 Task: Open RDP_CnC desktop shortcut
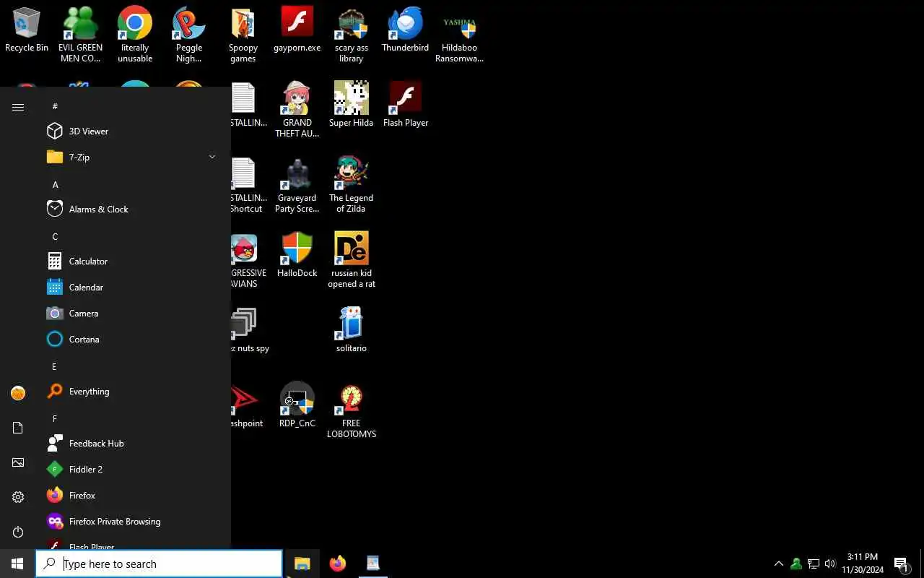tap(297, 405)
